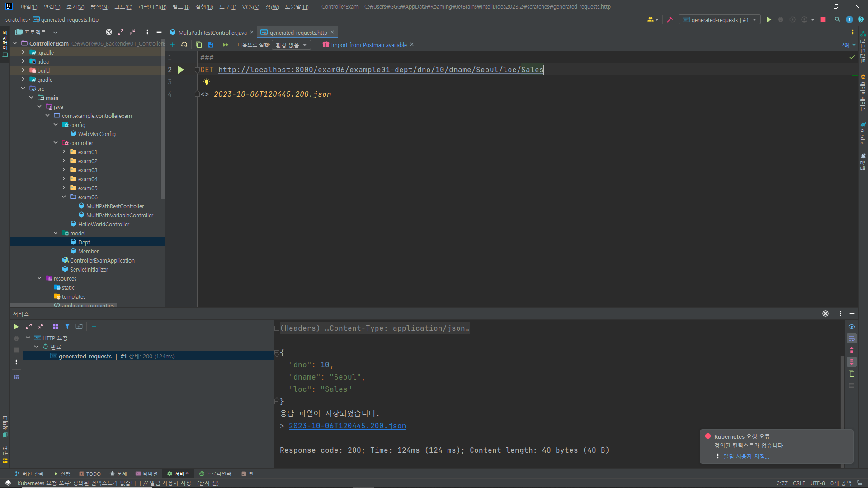The height and width of the screenshot is (488, 868).
Task: Open request history clock icon
Action: coord(184,45)
